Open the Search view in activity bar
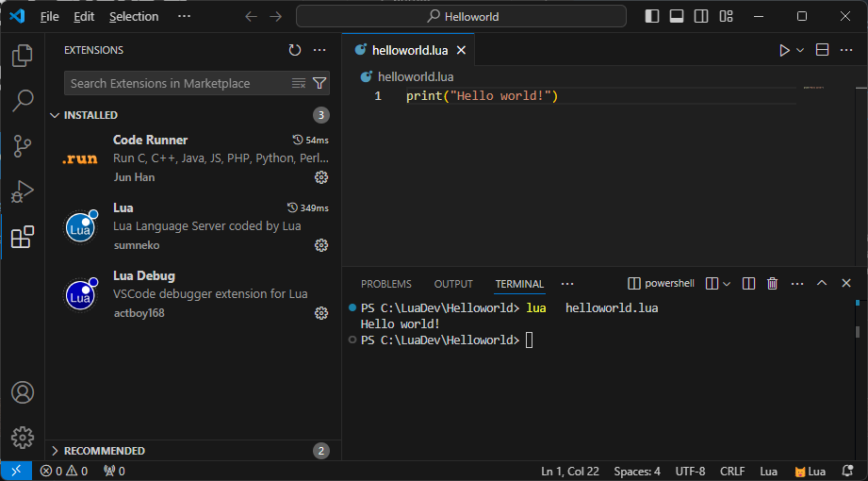Image resolution: width=868 pixels, height=481 pixels. click(x=22, y=101)
